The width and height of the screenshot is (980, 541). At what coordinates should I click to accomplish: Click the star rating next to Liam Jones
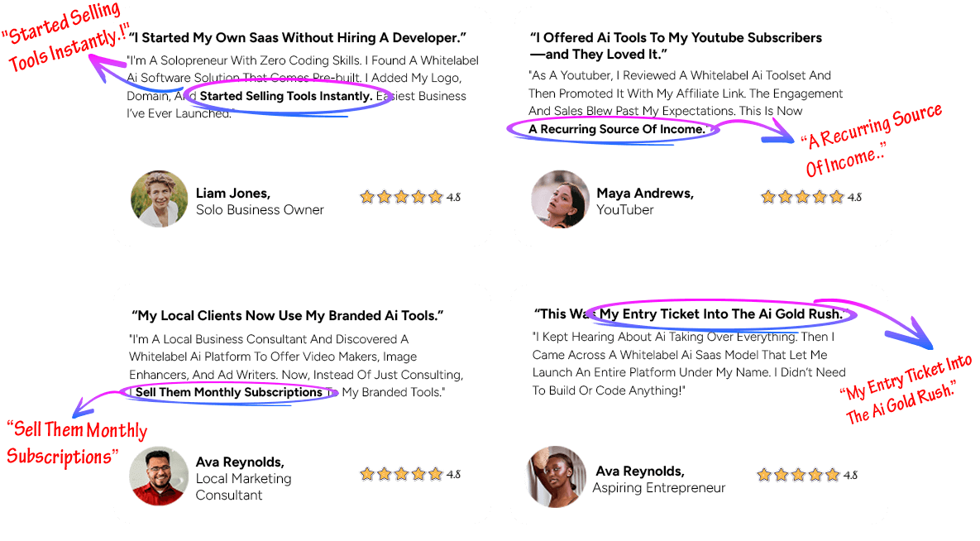[401, 198]
